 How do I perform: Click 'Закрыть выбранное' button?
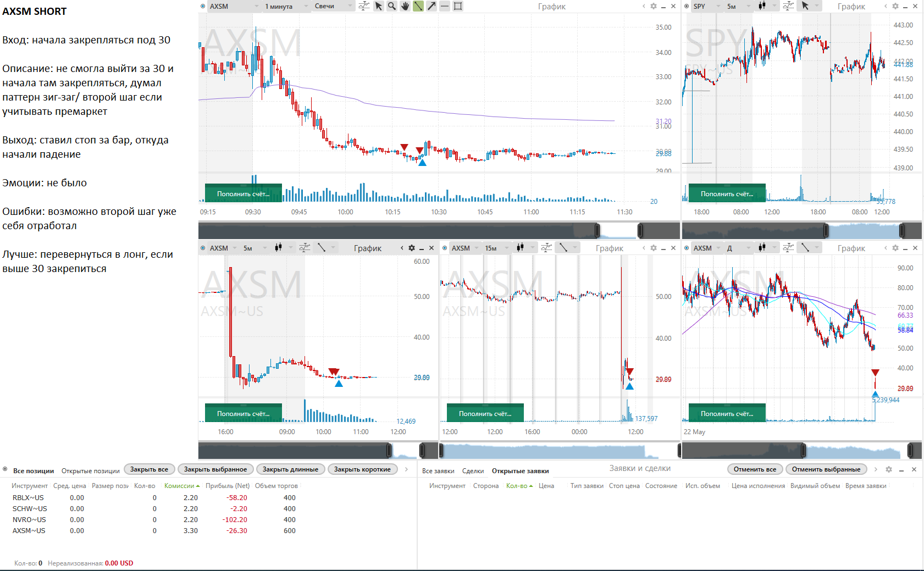coord(215,469)
